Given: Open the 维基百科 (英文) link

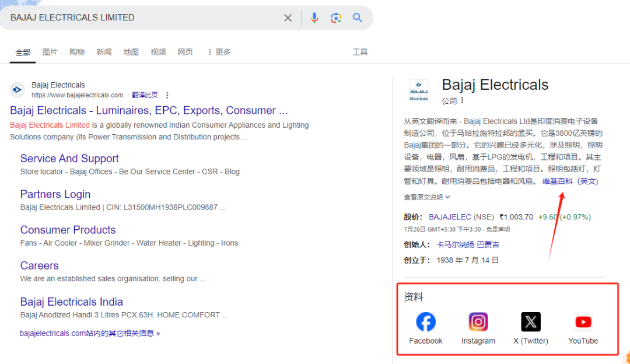Looking at the screenshot, I should tap(570, 181).
